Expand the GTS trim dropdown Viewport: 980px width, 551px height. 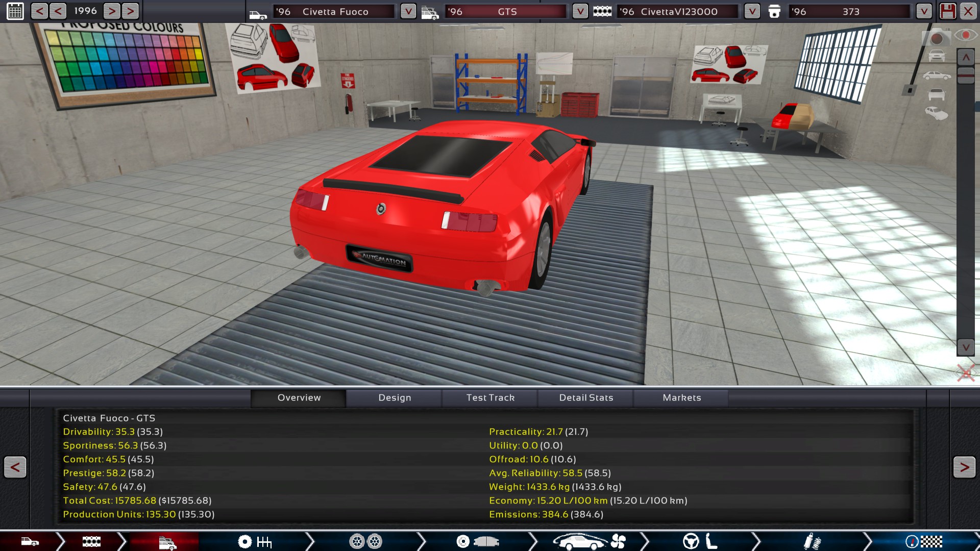click(580, 11)
